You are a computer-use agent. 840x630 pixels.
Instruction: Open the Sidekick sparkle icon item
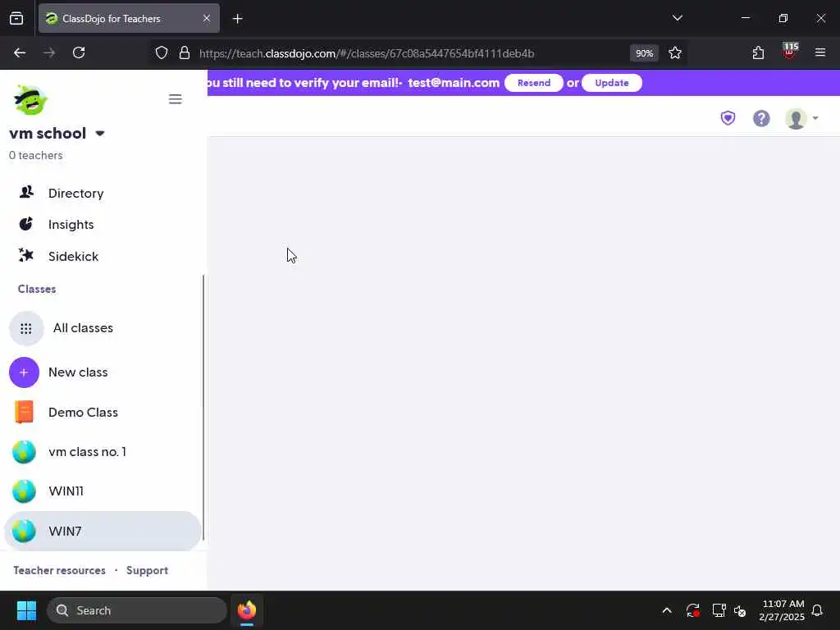(25, 256)
